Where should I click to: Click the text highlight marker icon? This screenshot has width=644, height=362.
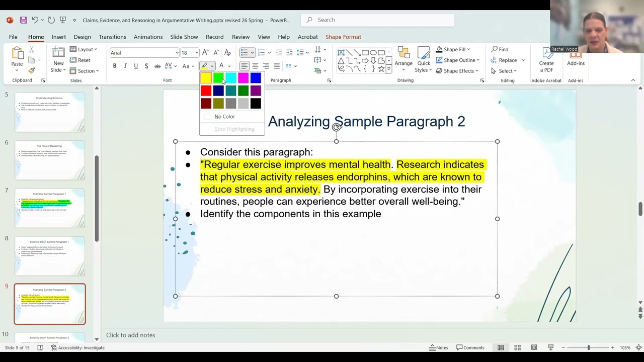tap(204, 66)
